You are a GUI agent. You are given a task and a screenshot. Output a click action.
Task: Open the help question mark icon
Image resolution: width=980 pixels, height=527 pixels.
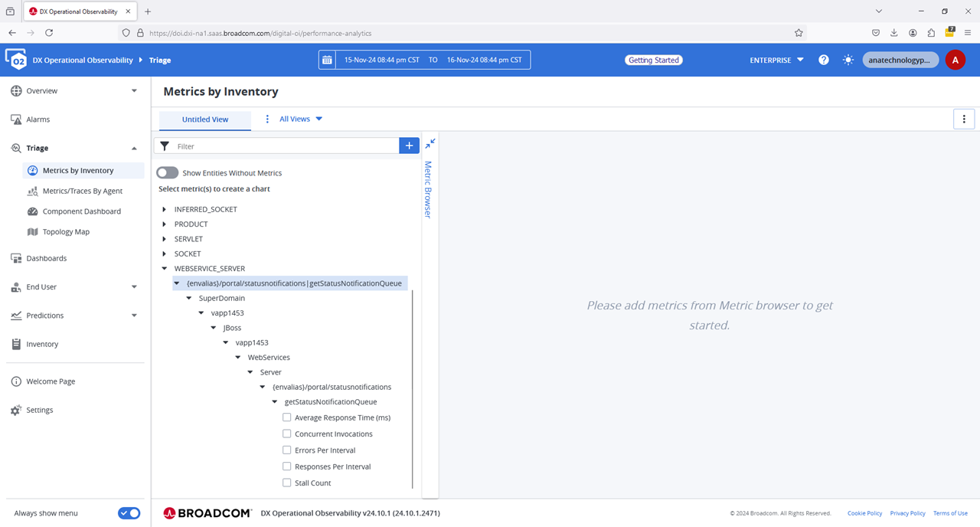[x=824, y=60]
